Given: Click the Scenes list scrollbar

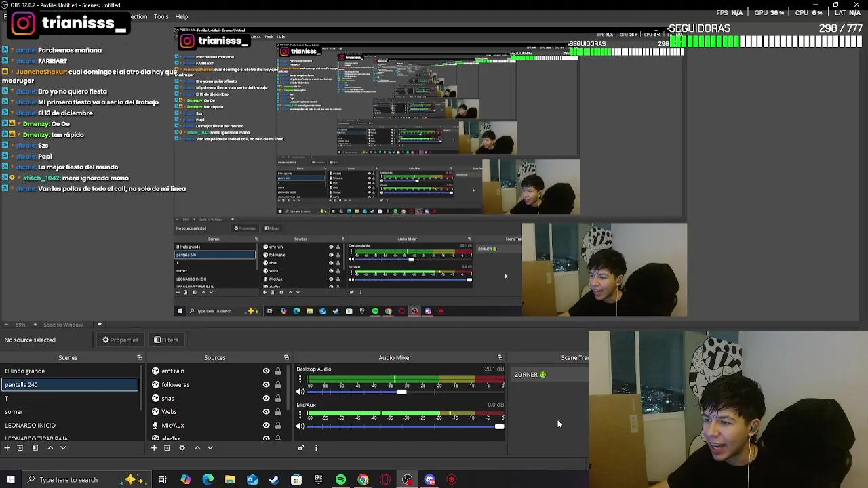Looking at the screenshot, I should 141,390.
